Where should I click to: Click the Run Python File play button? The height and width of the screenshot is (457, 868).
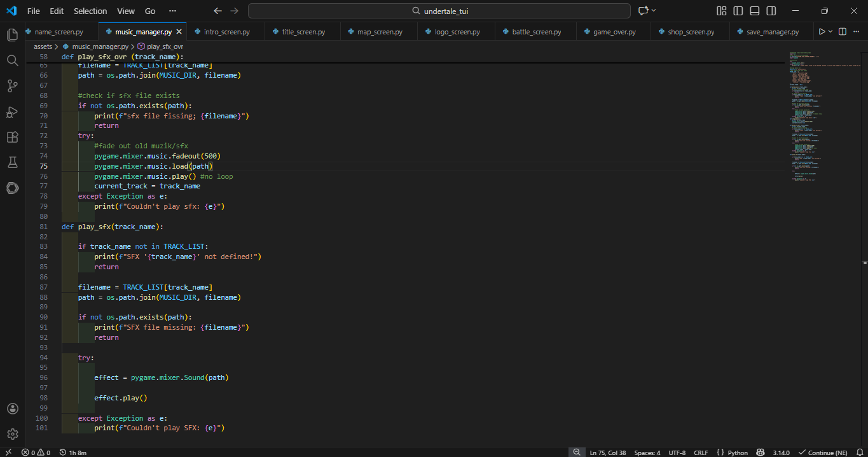[x=822, y=32]
